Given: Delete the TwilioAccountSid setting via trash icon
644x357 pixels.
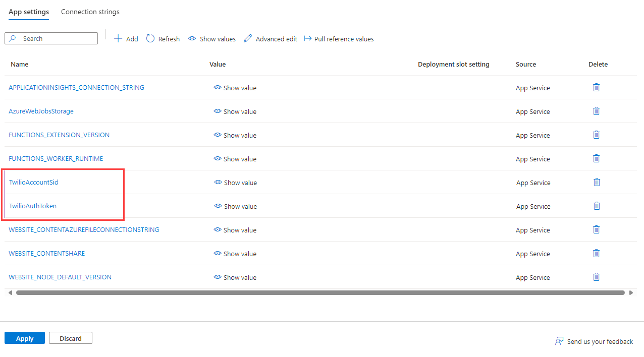Looking at the screenshot, I should click(597, 183).
